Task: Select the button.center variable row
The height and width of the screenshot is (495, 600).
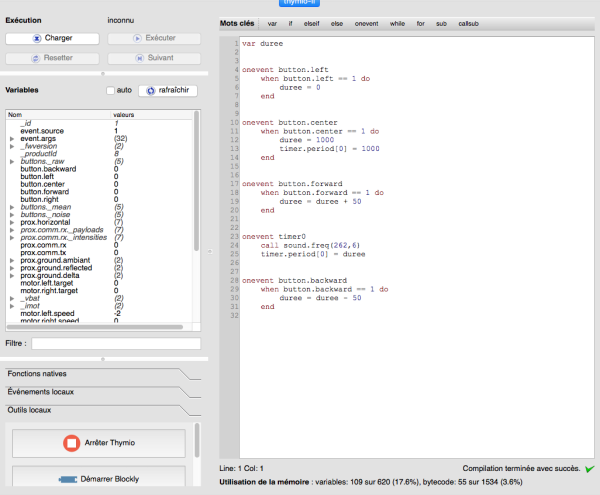Action: click(99, 184)
